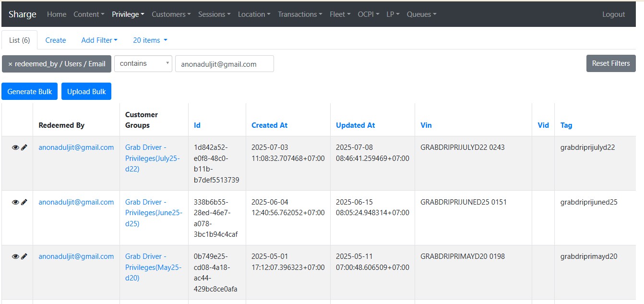
Task: Click the Reset Filters button
Action: pos(610,63)
